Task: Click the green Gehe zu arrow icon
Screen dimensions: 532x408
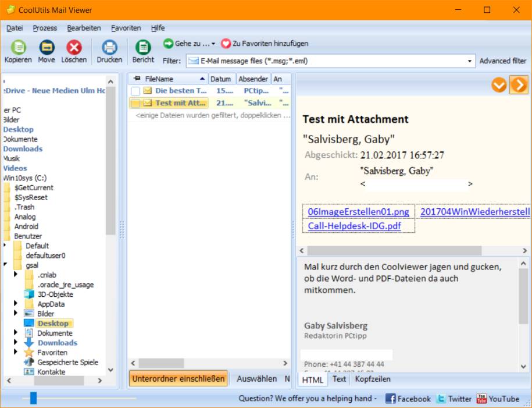Action: click(168, 44)
